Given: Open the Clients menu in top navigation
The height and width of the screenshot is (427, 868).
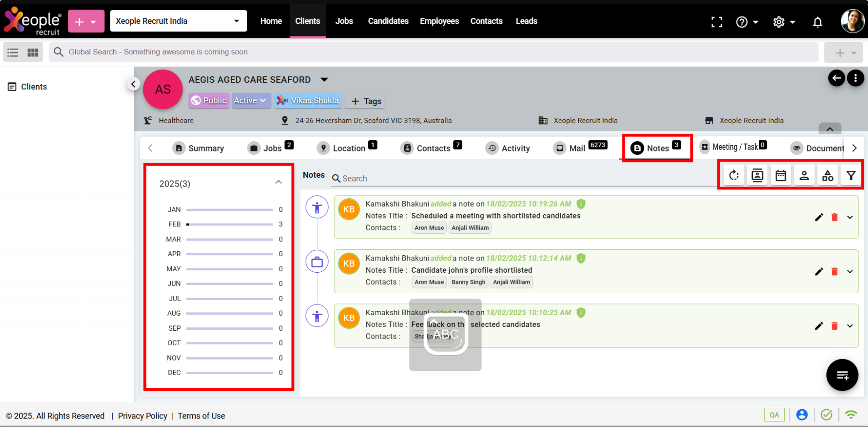Looking at the screenshot, I should [307, 21].
